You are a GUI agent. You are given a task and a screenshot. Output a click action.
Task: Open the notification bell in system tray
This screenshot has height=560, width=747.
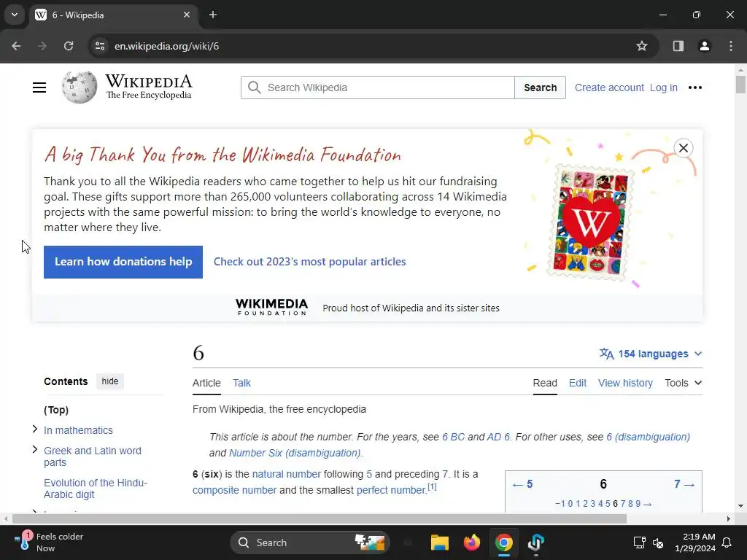pos(727,542)
